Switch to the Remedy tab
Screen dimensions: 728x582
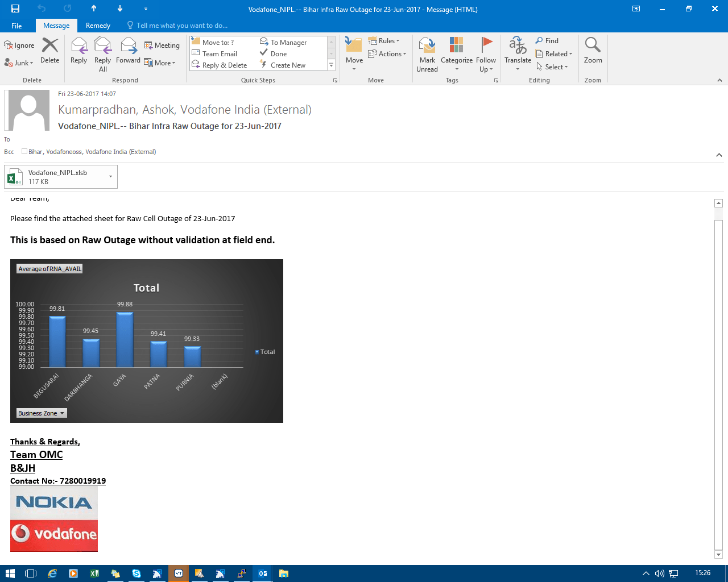(x=98, y=26)
